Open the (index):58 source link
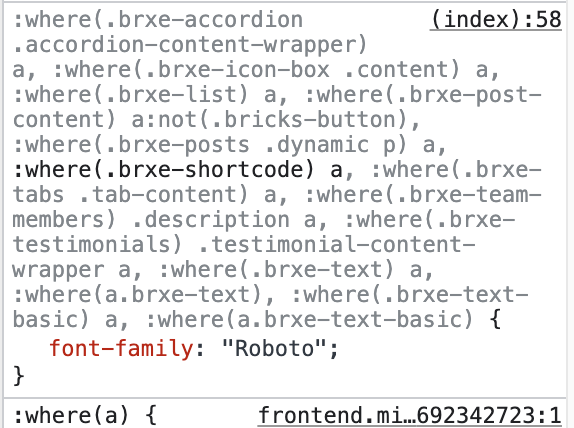Viewport: 574px width, 428px height. [496, 20]
